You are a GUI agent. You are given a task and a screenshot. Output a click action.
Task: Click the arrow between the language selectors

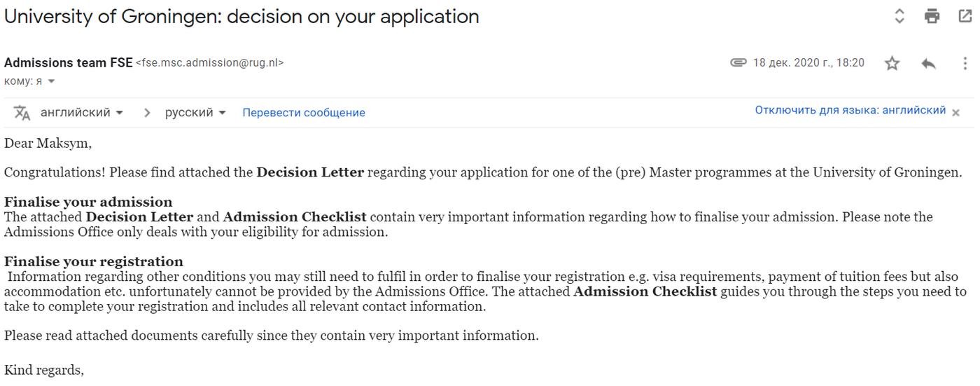tap(147, 113)
